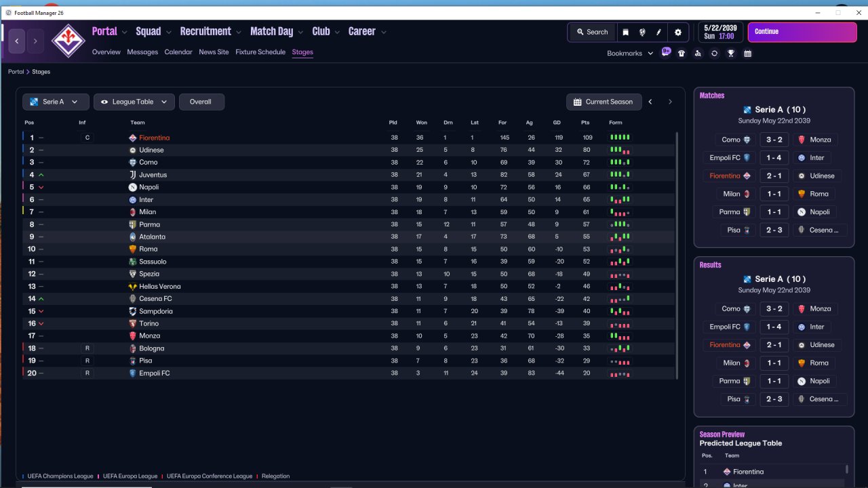Open the News Site tab
The height and width of the screenshot is (488, 868).
coord(214,52)
